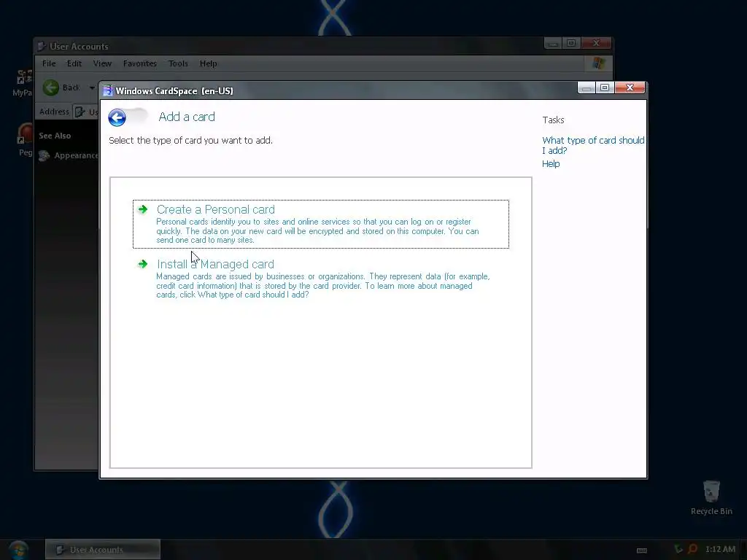Image resolution: width=747 pixels, height=560 pixels.
Task: Click the blue back arrow in CardSpace
Action: pyautogui.click(x=117, y=117)
